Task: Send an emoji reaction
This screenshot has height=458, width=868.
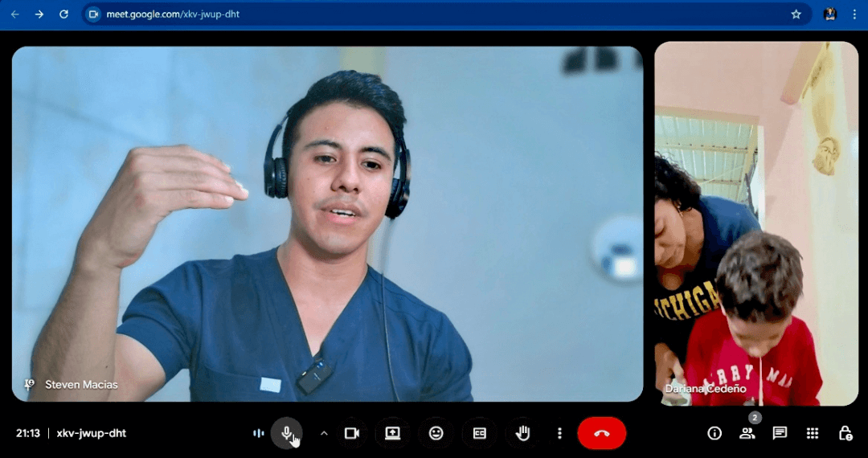Action: [x=436, y=433]
